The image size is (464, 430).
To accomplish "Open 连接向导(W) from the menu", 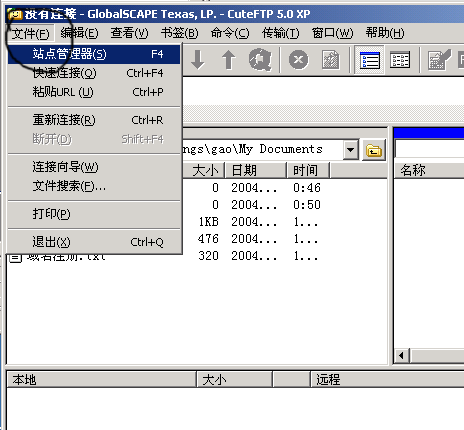I will [94, 167].
